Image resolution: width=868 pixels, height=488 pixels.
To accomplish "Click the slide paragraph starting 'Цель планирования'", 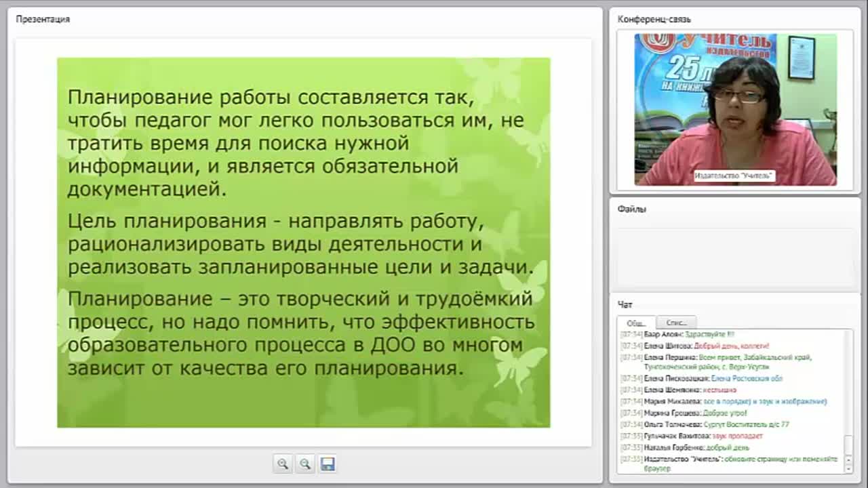I will 300,244.
